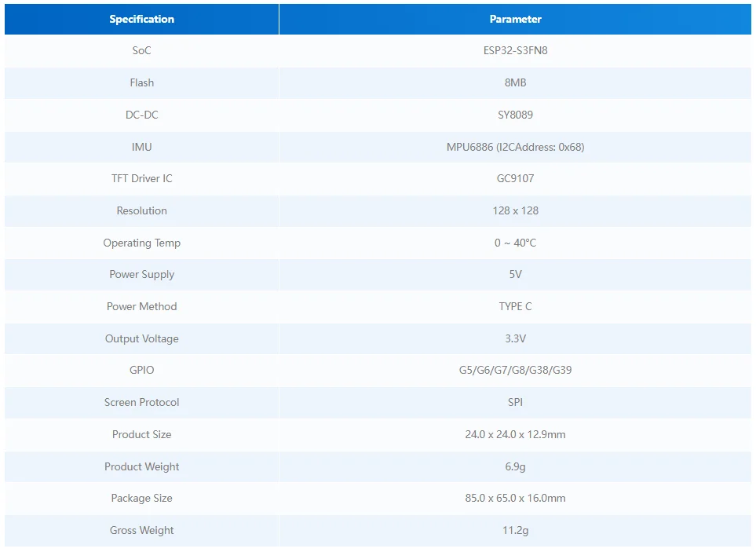Click the Flash specification label
The width and height of the screenshot is (756, 552).
coord(142,83)
